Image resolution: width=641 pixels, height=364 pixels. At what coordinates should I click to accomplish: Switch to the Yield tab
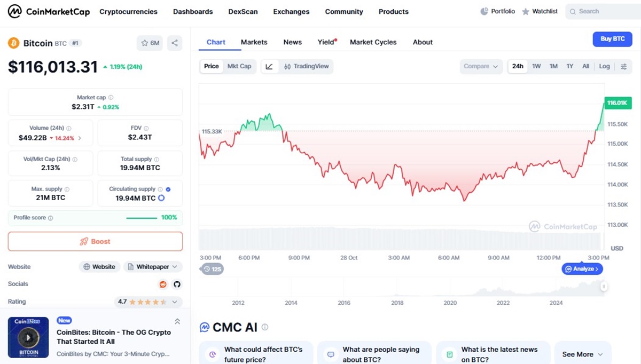[x=326, y=42]
